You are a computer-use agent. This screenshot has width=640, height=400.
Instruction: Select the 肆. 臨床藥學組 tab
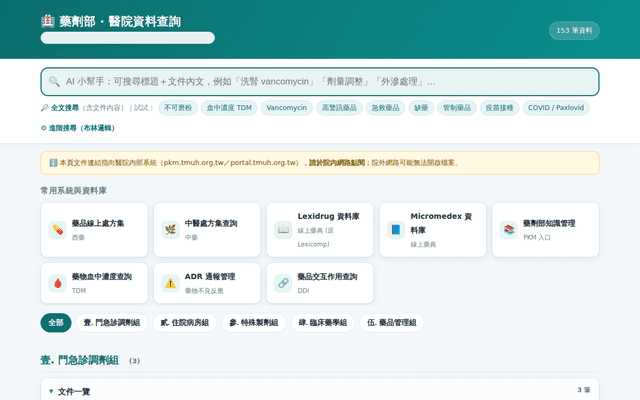click(x=323, y=323)
